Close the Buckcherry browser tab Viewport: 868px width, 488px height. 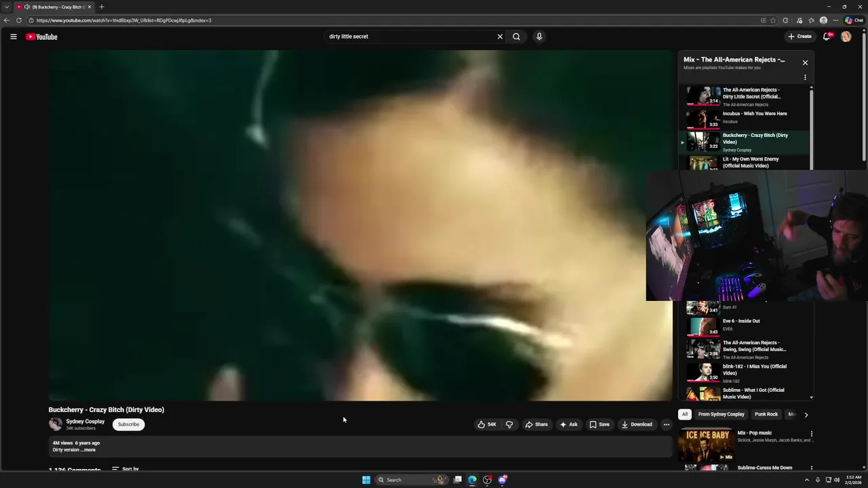tap(89, 7)
